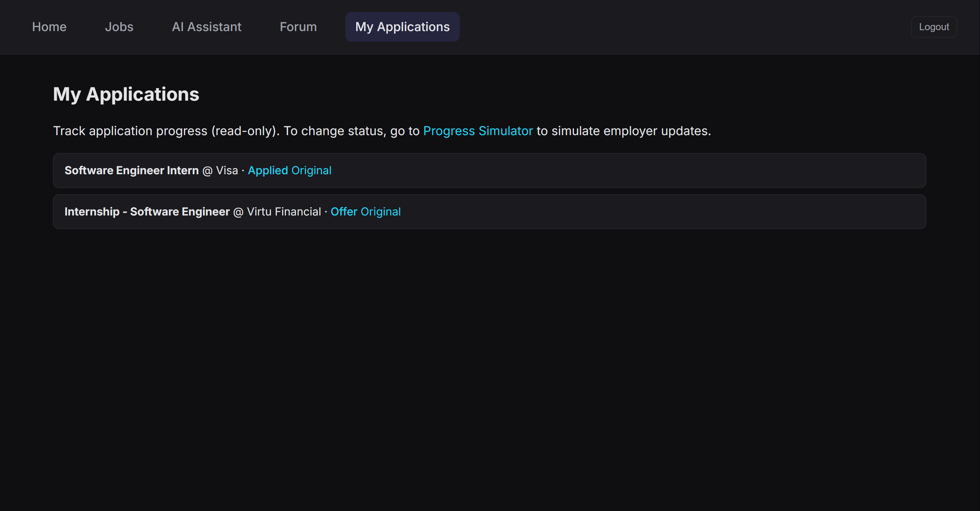Open the Forum section
The image size is (980, 511).
298,27
